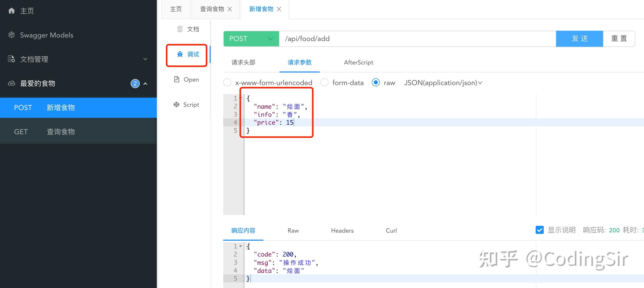Viewport: 644px width, 288px height.
Task: Uncheck the 显示说明 checkbox
Action: 540,230
